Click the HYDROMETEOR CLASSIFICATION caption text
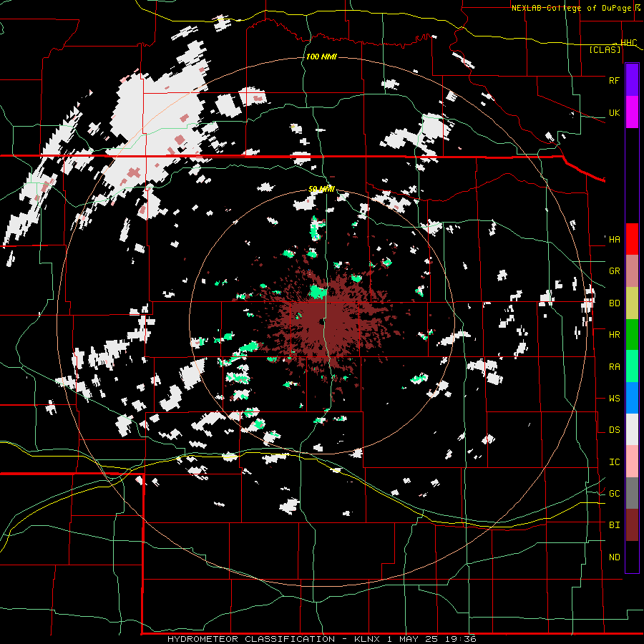Image resolution: width=644 pixels, height=644 pixels. (251, 639)
